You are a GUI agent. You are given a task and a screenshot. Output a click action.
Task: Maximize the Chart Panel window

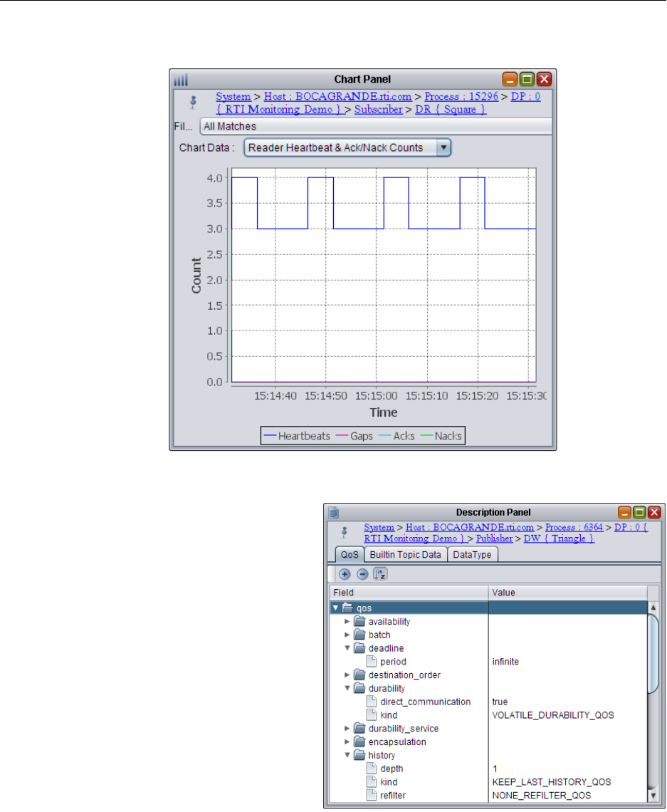527,79
